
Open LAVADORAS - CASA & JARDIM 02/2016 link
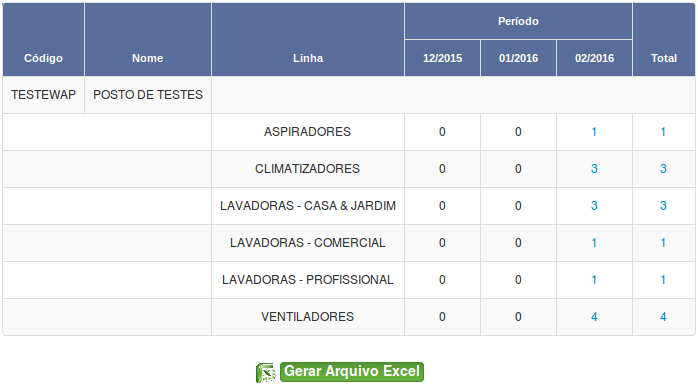[594, 206]
